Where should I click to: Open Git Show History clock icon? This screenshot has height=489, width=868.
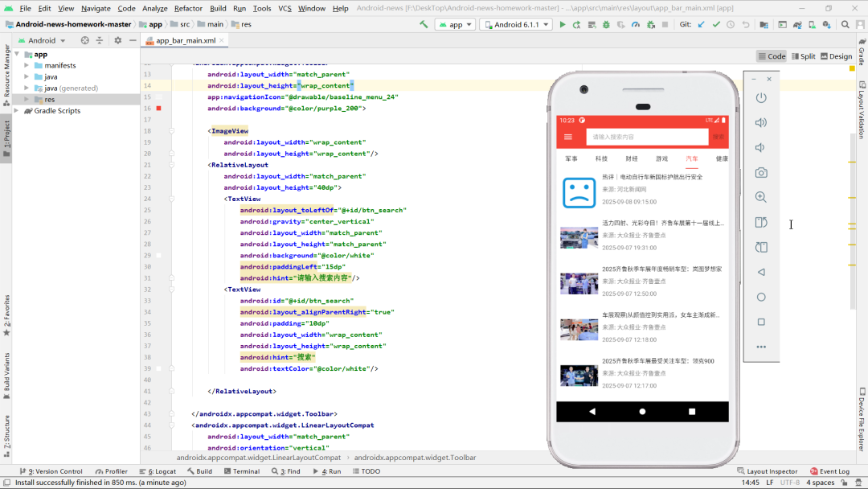click(731, 24)
